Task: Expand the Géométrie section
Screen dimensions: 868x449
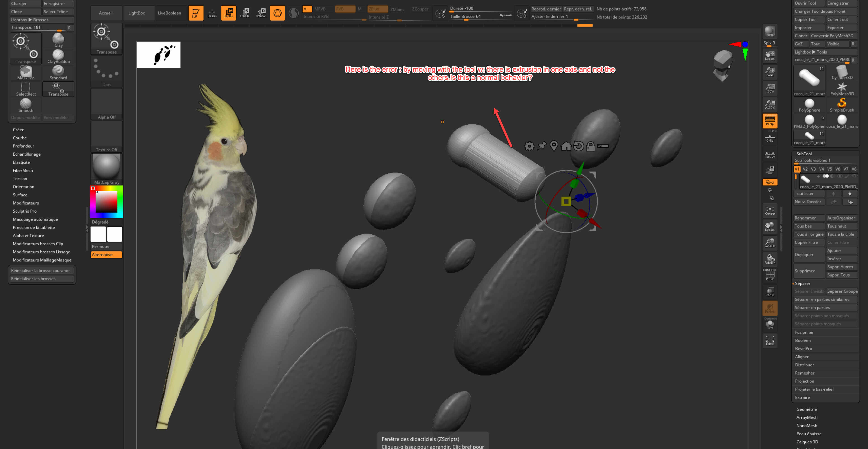Action: [806, 409]
